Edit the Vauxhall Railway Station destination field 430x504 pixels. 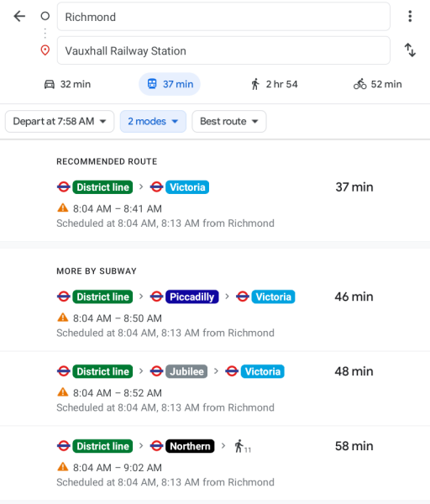[223, 50]
